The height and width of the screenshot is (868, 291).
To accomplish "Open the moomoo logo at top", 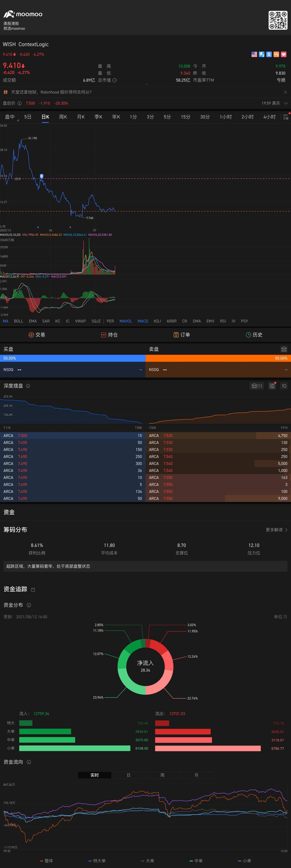I will [23, 14].
